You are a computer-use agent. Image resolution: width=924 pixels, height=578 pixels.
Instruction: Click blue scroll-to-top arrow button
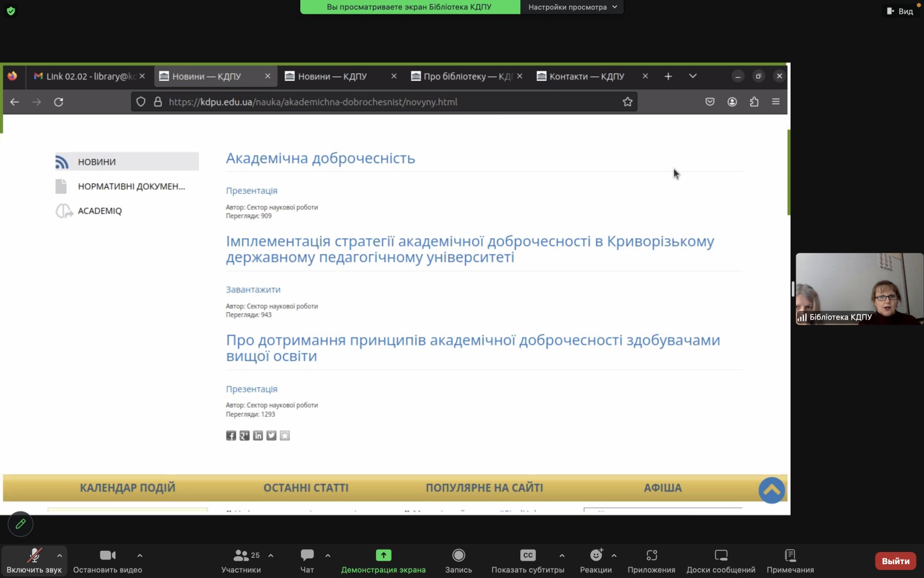[772, 490]
